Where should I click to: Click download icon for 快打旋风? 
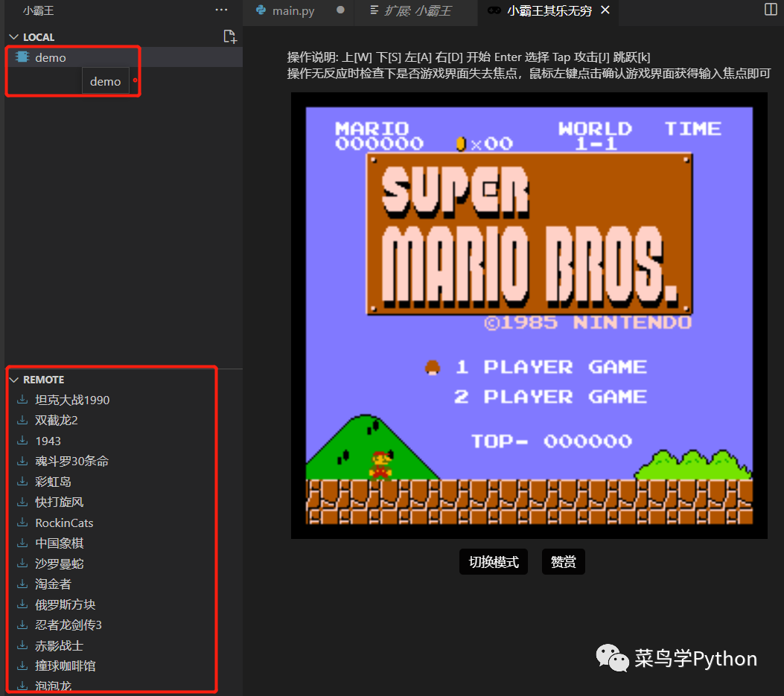click(x=22, y=502)
